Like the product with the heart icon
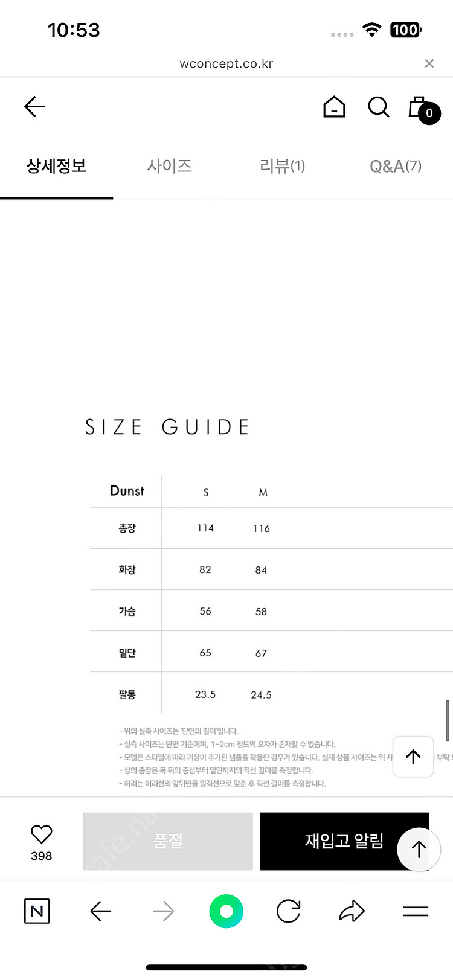 point(41,834)
